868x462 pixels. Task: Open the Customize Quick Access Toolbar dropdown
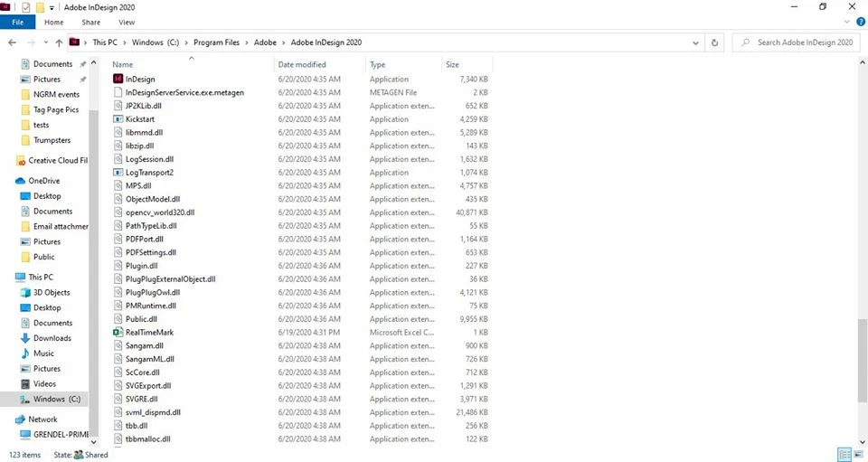click(52, 8)
